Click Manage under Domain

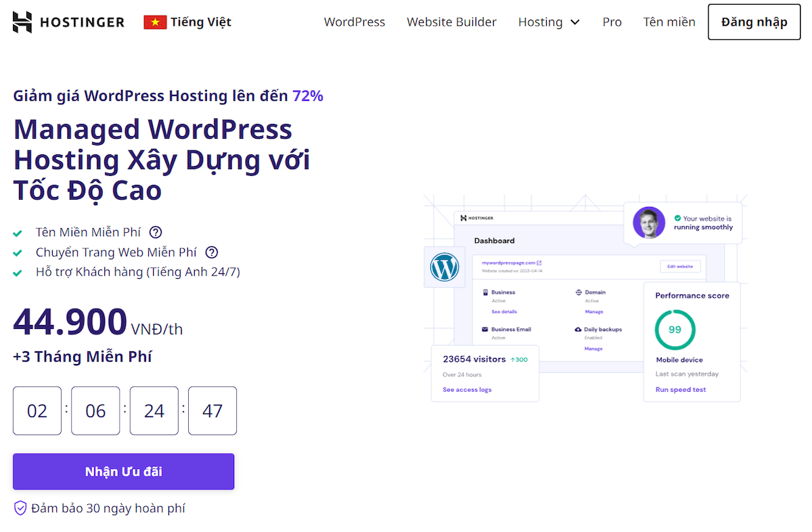coord(593,311)
